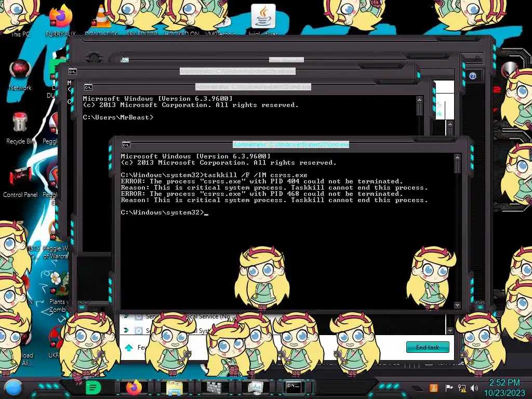This screenshot has height=399, width=532.
Task: Click the middle cmd window's scroll-up arrow
Action: pos(420,100)
